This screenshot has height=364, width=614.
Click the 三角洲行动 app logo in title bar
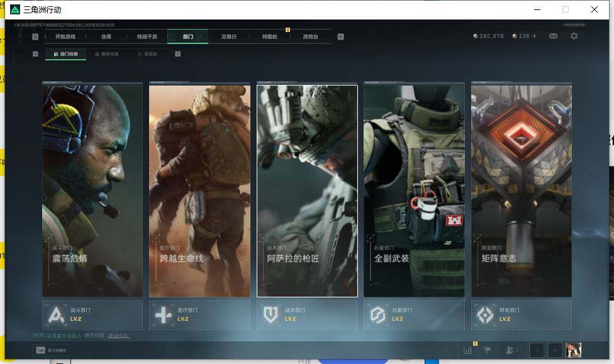(x=15, y=9)
